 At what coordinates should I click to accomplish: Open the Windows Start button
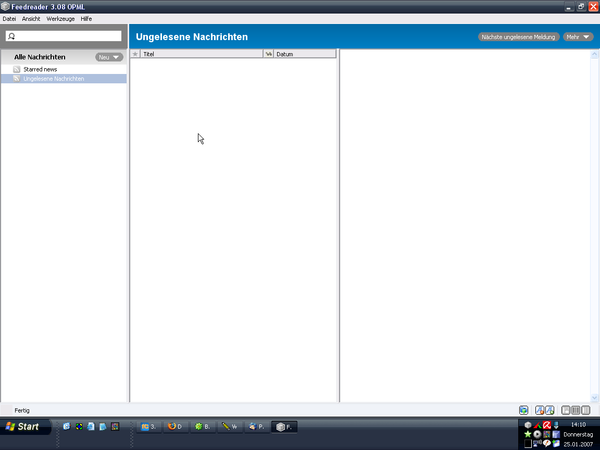[22, 427]
